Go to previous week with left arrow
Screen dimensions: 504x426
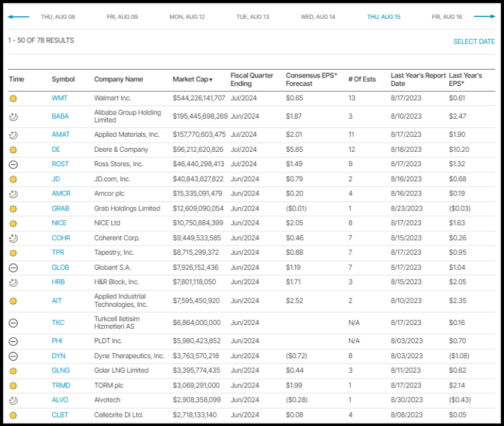18,17
